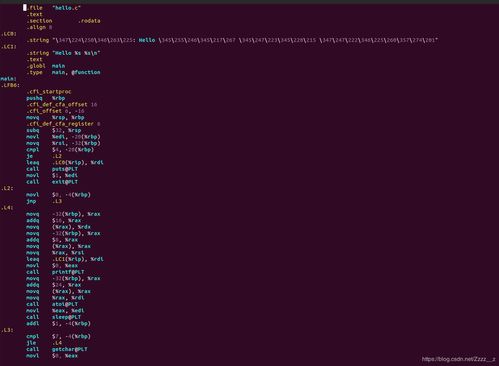
Task: Select the .LC1: label
Action: click(9, 46)
